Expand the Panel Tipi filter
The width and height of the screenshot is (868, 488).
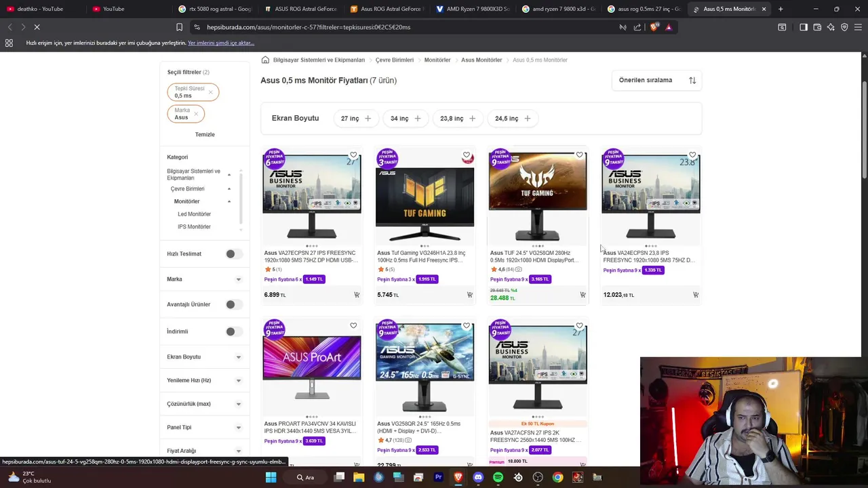(238, 428)
